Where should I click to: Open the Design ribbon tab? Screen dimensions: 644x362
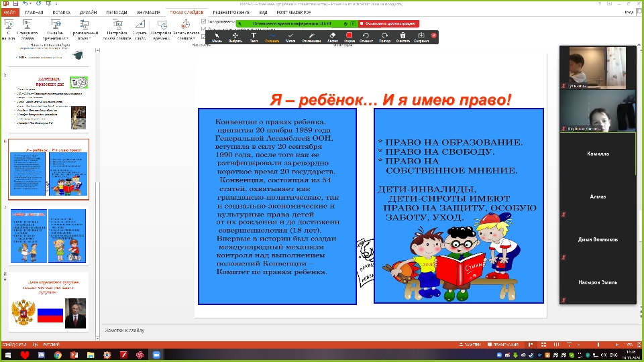87,12
